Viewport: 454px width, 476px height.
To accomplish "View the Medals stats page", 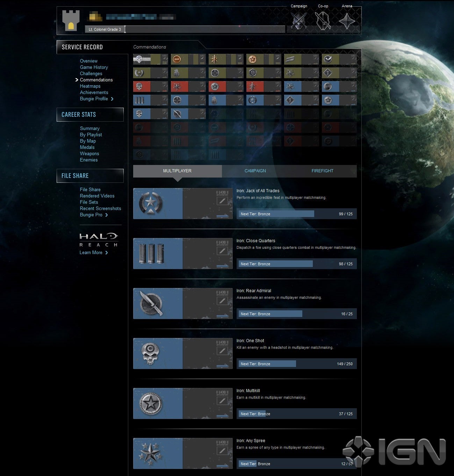I will [87, 147].
